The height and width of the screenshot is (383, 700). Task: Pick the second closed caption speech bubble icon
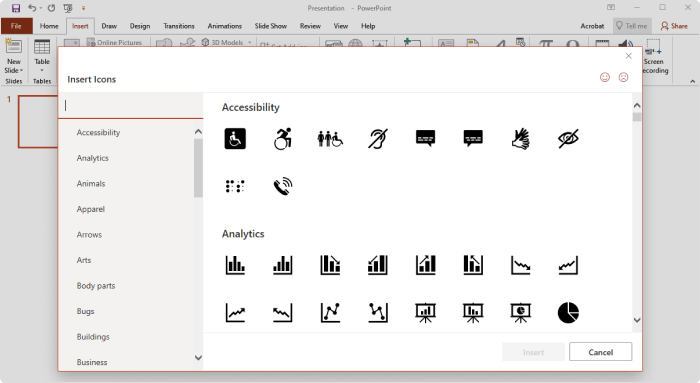coord(473,138)
